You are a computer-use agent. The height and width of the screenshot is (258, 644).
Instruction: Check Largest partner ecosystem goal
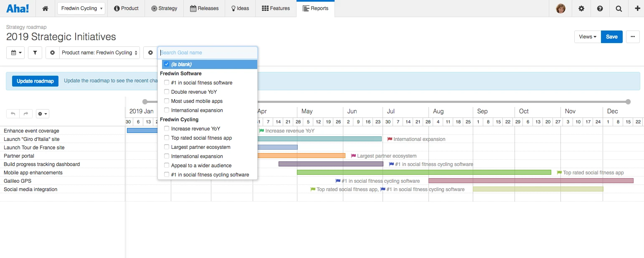point(167,147)
